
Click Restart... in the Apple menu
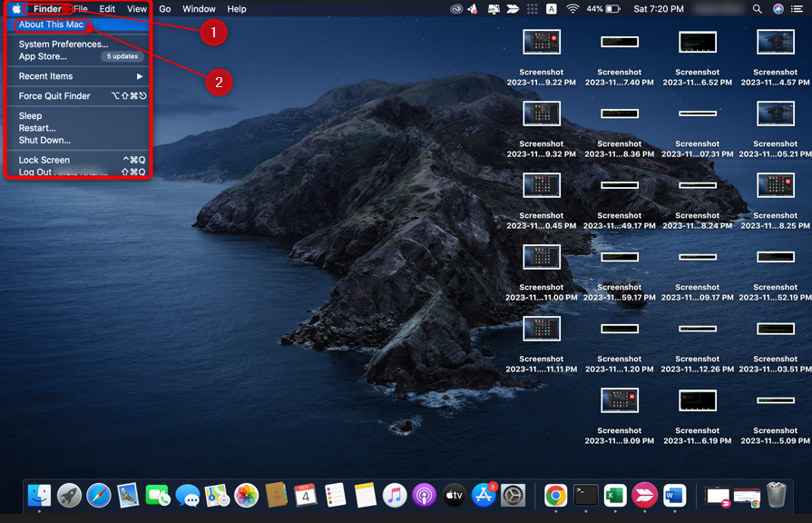(x=37, y=128)
